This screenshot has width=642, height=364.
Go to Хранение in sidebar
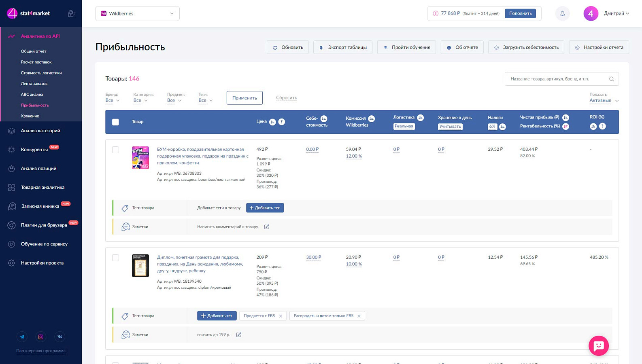point(30,116)
